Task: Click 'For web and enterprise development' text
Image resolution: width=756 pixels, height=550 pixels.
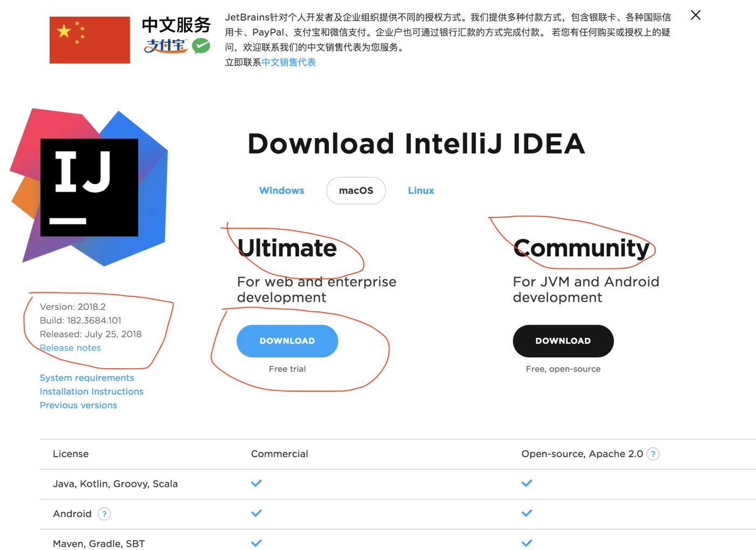Action: [x=316, y=290]
